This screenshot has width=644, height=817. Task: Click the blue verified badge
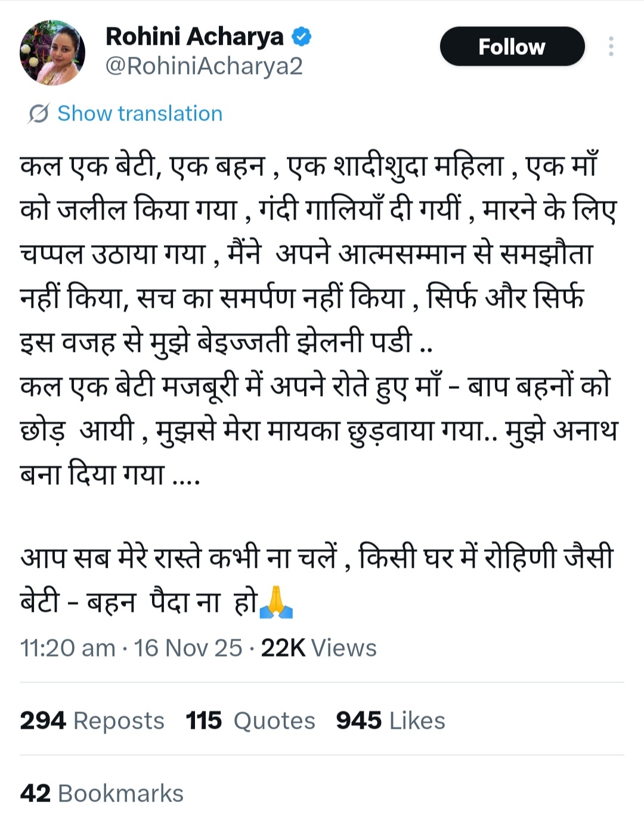tap(301, 37)
